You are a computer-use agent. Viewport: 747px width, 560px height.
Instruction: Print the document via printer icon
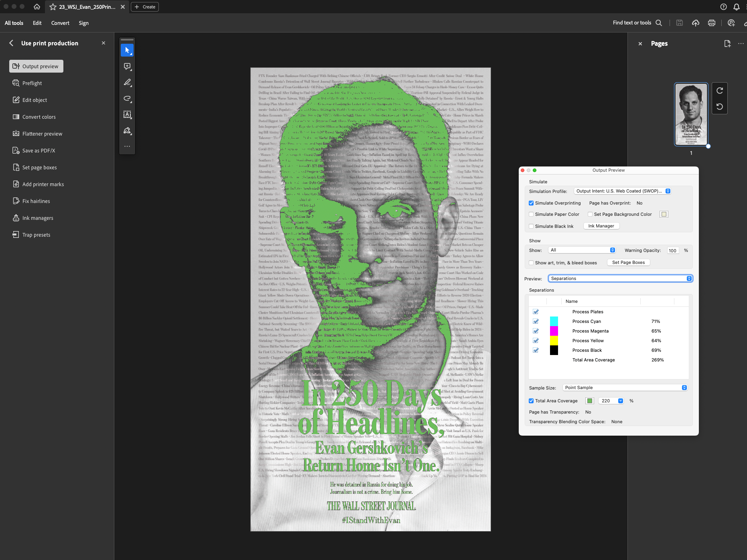(712, 23)
